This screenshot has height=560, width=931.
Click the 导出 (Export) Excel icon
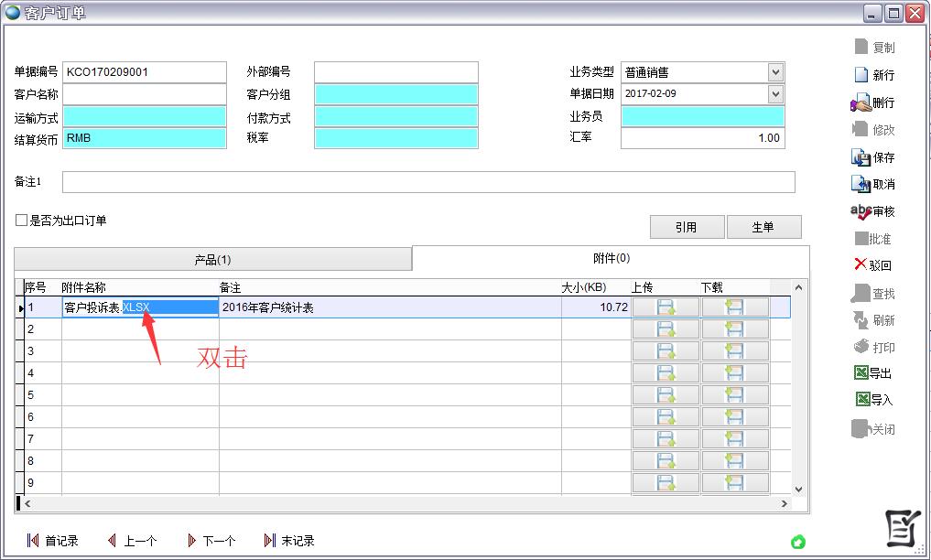click(861, 373)
